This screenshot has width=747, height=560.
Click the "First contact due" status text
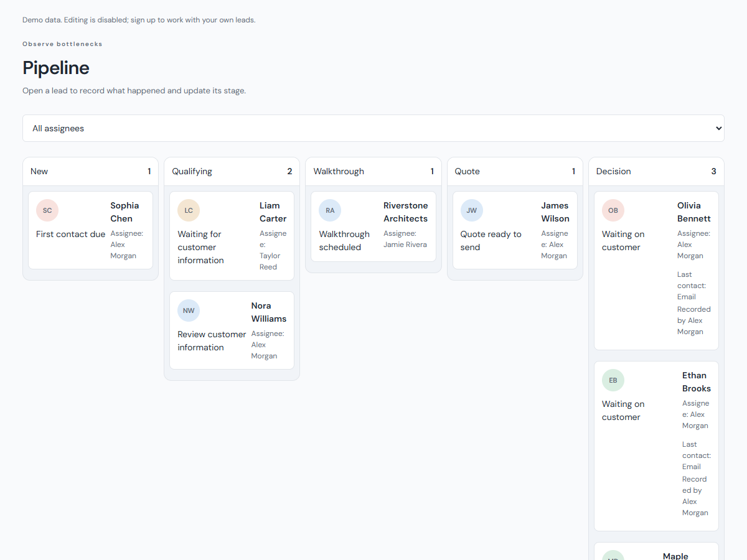pyautogui.click(x=71, y=235)
